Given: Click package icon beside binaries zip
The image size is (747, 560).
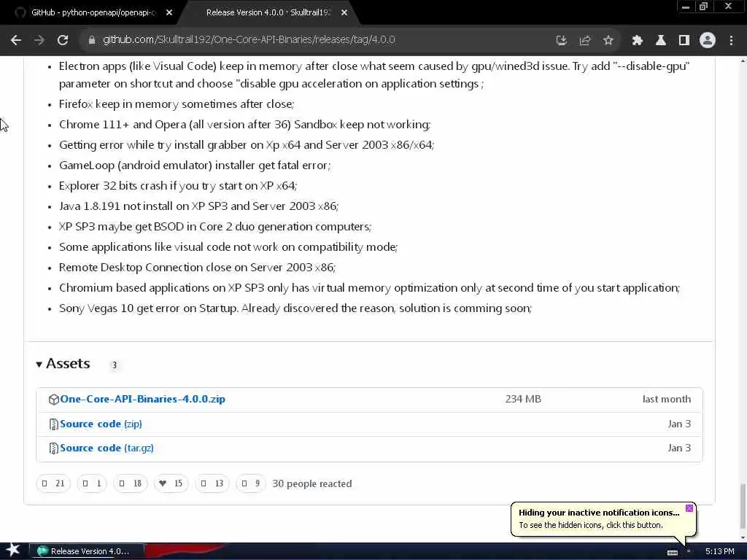Looking at the screenshot, I should pyautogui.click(x=53, y=400).
